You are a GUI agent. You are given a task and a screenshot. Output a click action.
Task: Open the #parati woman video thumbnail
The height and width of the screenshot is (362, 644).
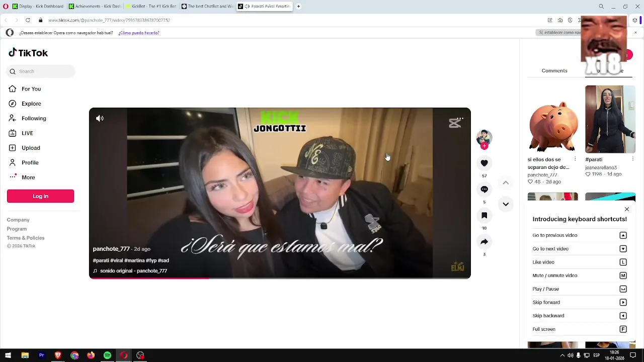click(x=610, y=119)
